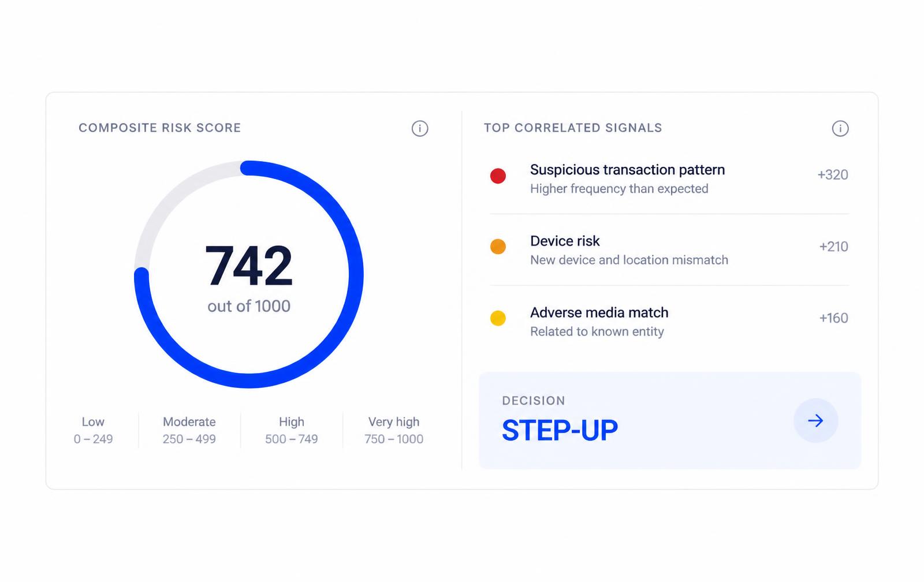Click the arrow button in Decision card
Image resolution: width=924 pixels, height=582 pixels.
[x=815, y=420]
